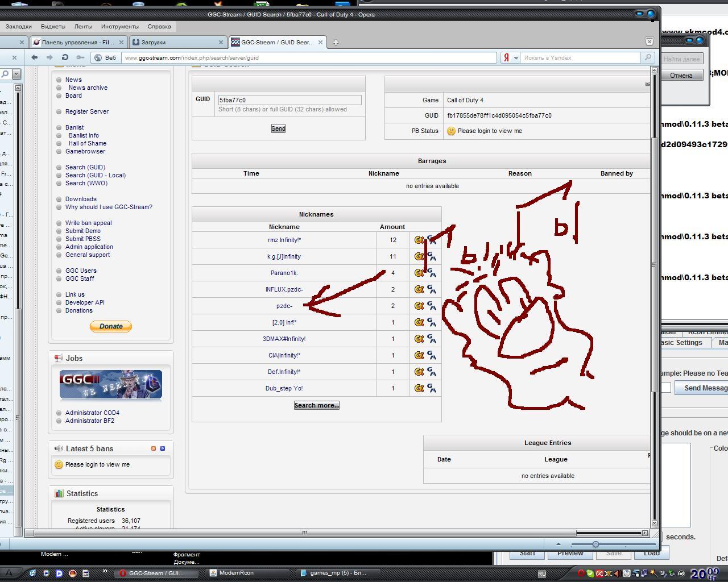The height and width of the screenshot is (582, 728).
Task: Open the Закладки menu
Action: click(x=19, y=26)
